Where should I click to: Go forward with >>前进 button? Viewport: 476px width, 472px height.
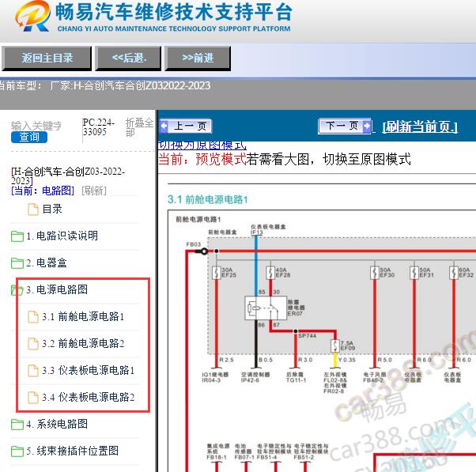(198, 59)
